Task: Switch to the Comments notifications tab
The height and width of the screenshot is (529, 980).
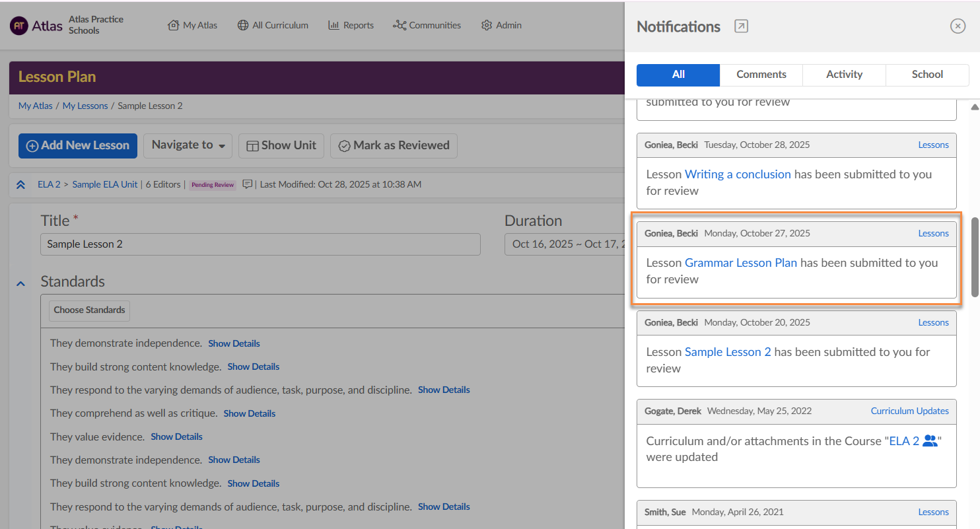Action: click(x=761, y=75)
